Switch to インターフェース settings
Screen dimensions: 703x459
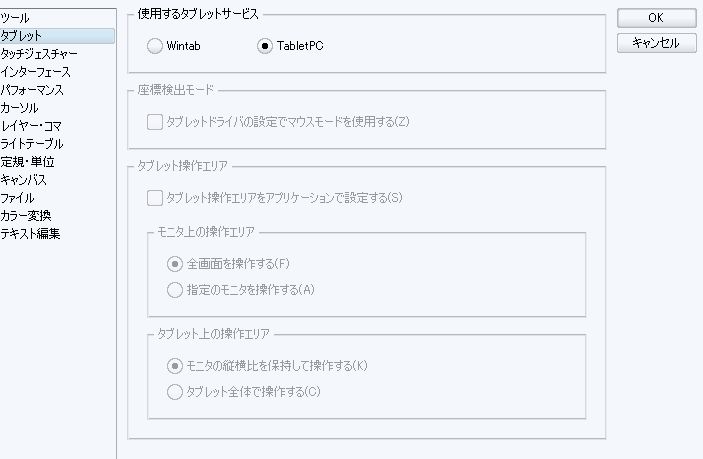click(36, 72)
